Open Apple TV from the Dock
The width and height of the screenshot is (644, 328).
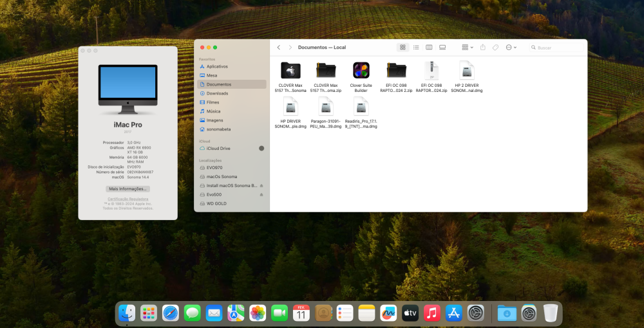(410, 314)
